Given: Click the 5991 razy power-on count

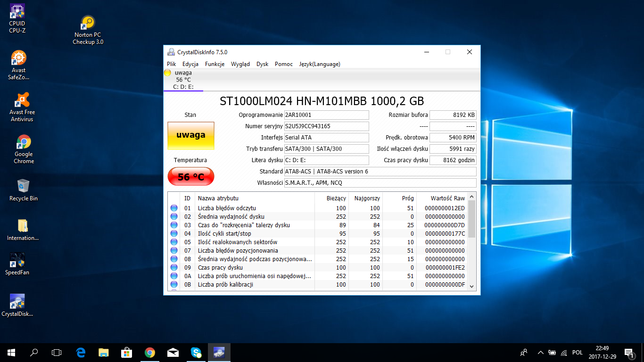Looking at the screenshot, I should point(453,149).
